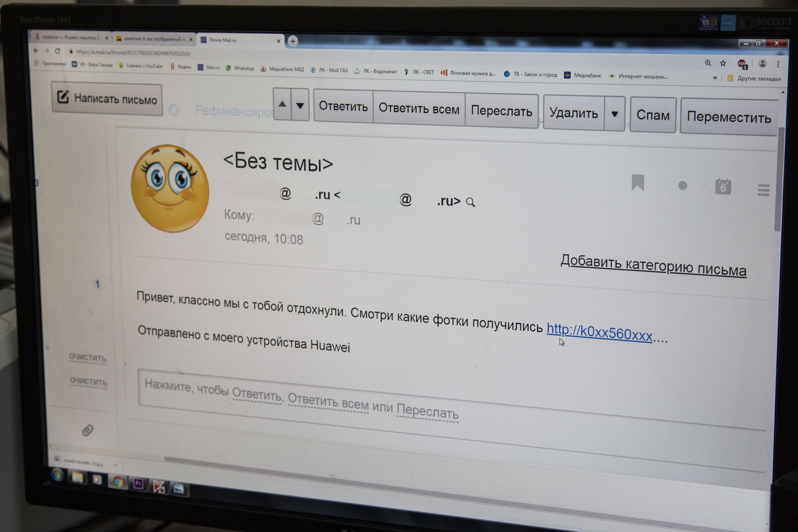Click the Ответить button
Viewport: 798px width, 532px height.
(343, 106)
